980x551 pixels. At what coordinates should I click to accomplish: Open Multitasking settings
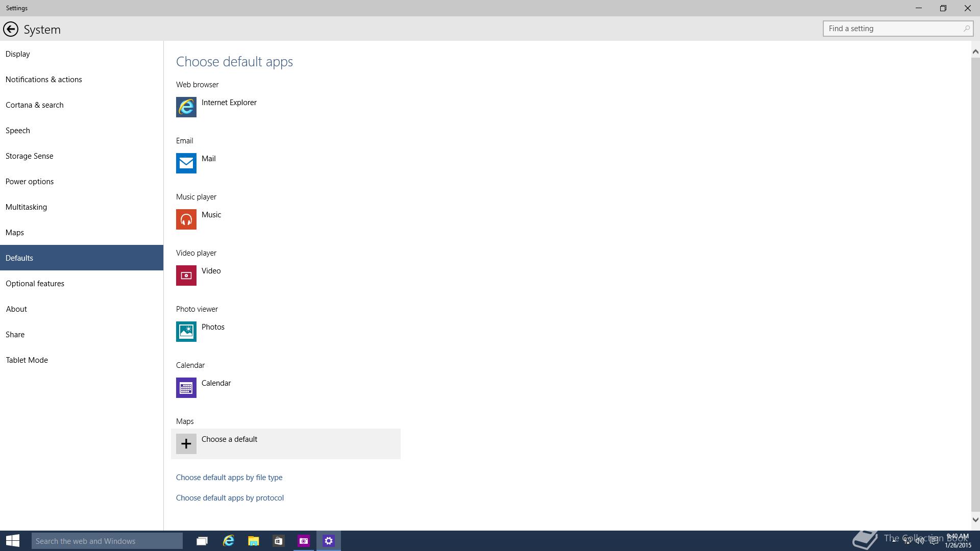pos(82,207)
